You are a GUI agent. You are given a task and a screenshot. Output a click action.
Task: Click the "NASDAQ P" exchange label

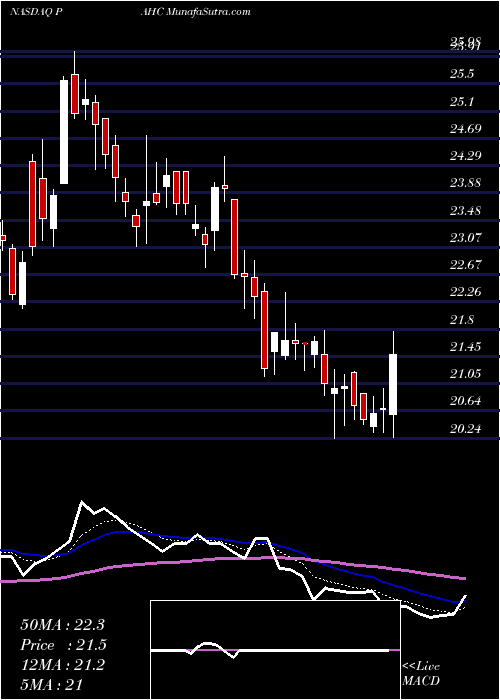coord(36,12)
